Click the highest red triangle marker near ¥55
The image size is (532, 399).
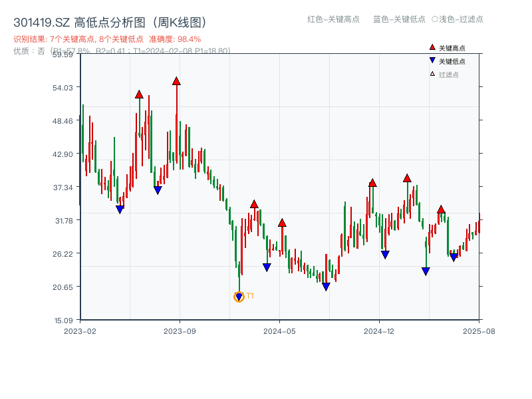pos(176,80)
